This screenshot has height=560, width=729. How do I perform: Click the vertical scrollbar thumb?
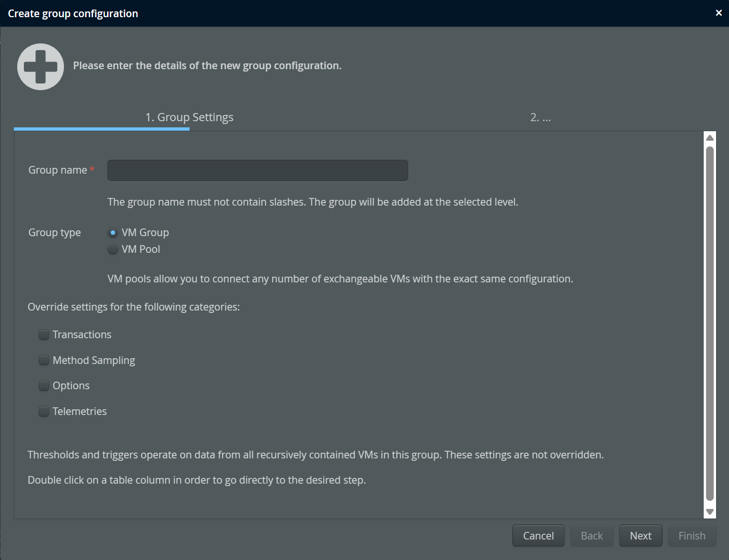click(x=710, y=323)
